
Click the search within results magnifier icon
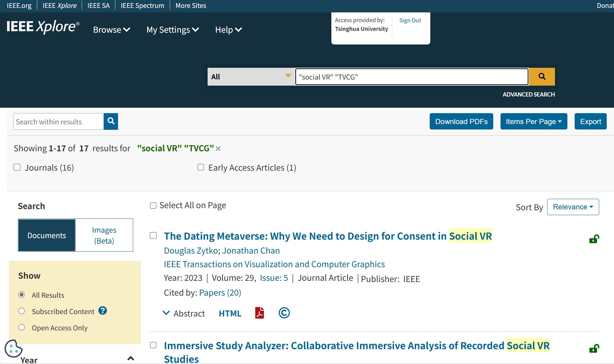(111, 121)
